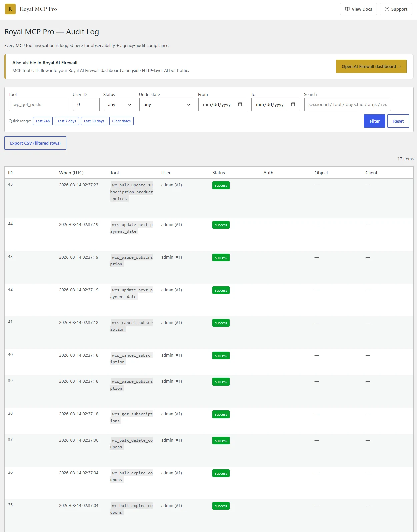417x532 pixels.
Task: Click wc_bulk_update_subscription_product_prices tool name
Action: (x=132, y=192)
